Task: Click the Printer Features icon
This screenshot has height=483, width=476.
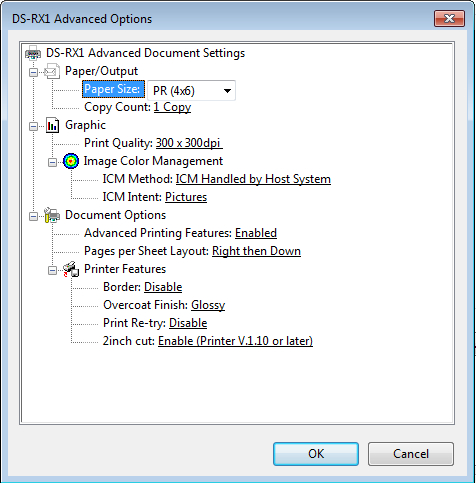Action: (71, 269)
